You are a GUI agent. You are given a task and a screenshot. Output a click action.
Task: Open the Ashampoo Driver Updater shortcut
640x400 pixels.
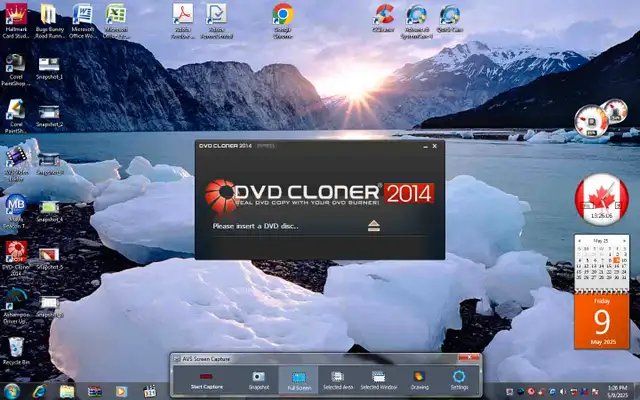click(x=16, y=306)
